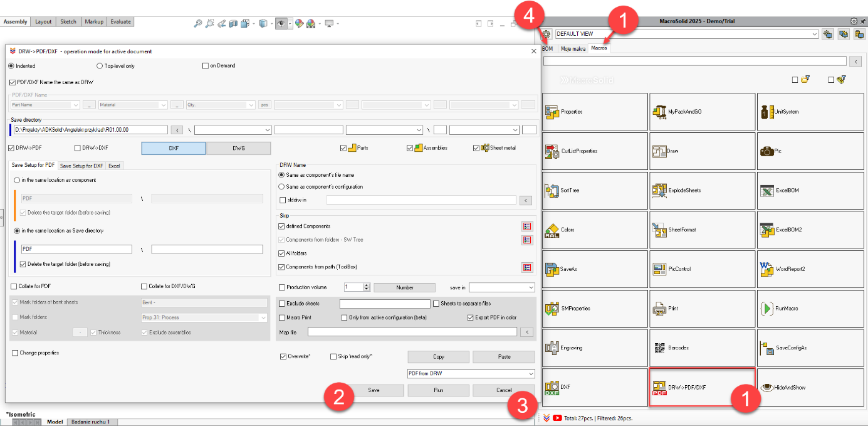Image resolution: width=868 pixels, height=426 pixels.
Task: Select the DWG format button
Action: (238, 148)
